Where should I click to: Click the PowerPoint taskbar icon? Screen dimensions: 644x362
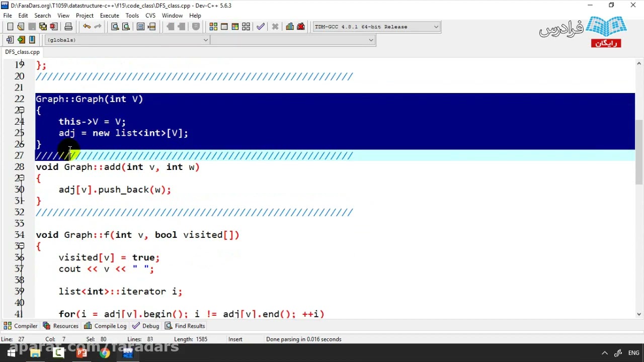tap(82, 352)
